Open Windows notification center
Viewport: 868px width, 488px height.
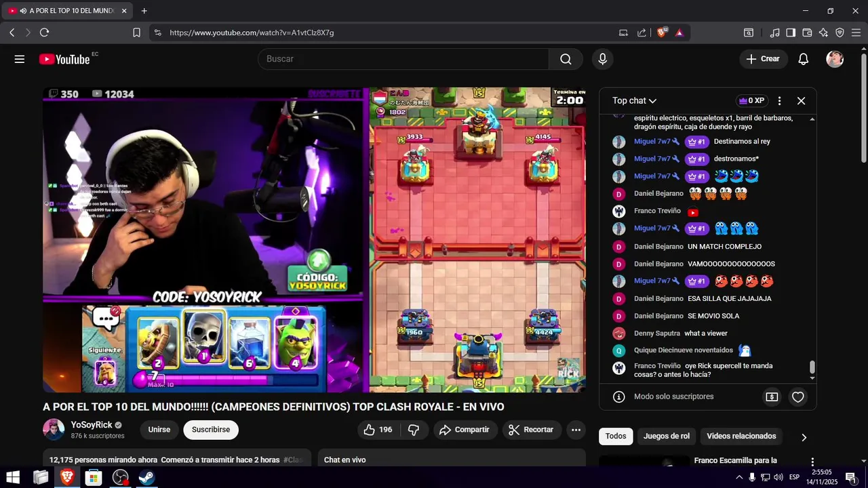tap(850, 477)
